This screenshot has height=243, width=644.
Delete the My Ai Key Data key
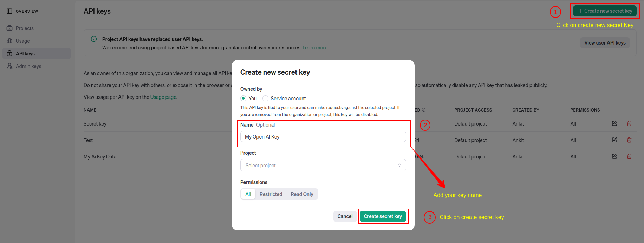click(x=629, y=156)
